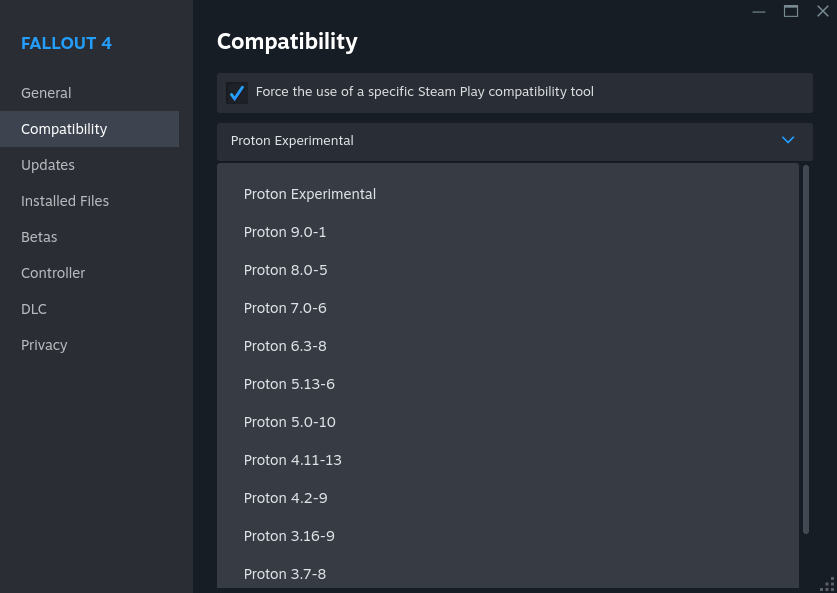This screenshot has width=837, height=593.
Task: Select Proton 3.16-9 option
Action: 289,536
